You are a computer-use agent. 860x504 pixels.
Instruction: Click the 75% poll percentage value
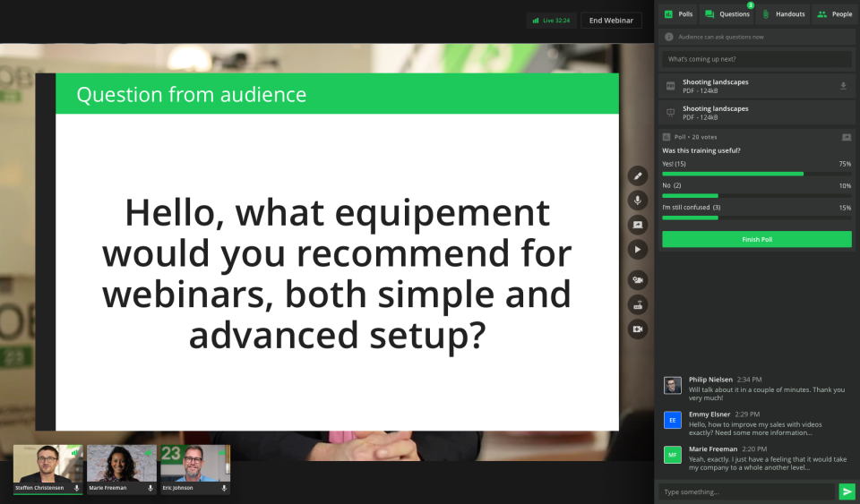pos(845,164)
